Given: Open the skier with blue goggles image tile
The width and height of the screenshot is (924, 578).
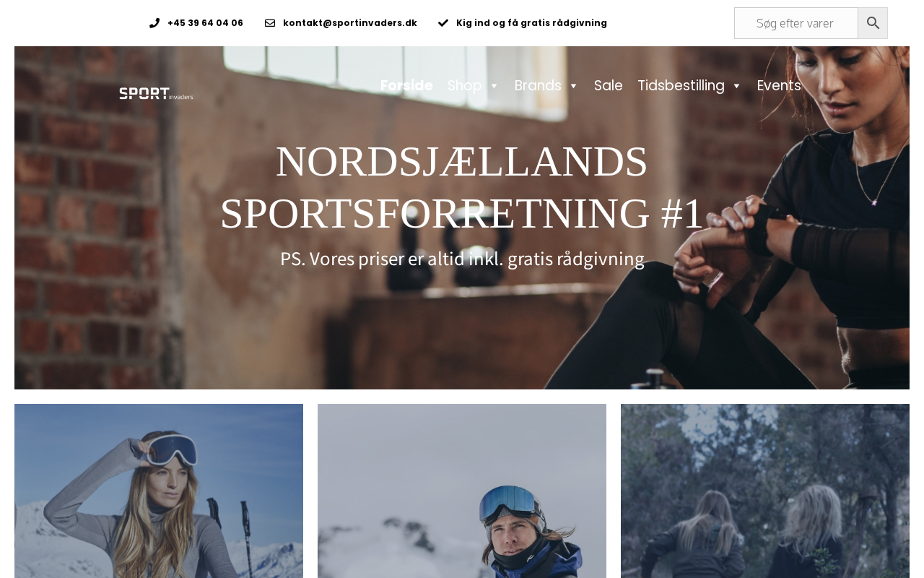Looking at the screenshot, I should coord(462,491).
